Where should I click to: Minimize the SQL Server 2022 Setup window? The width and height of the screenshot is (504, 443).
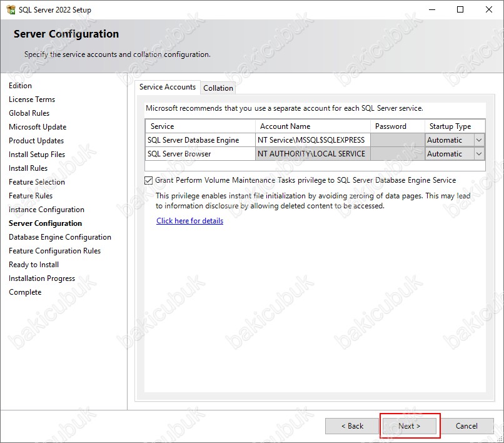432,9
